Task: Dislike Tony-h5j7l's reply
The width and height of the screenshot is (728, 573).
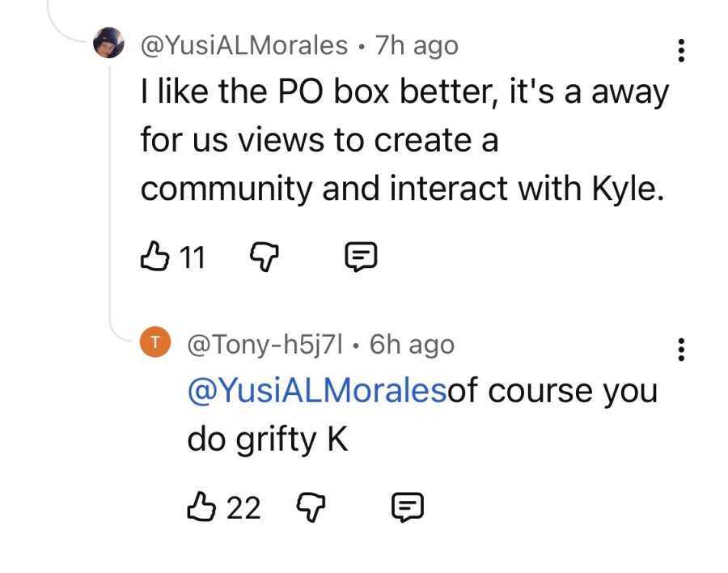Action: (x=311, y=507)
